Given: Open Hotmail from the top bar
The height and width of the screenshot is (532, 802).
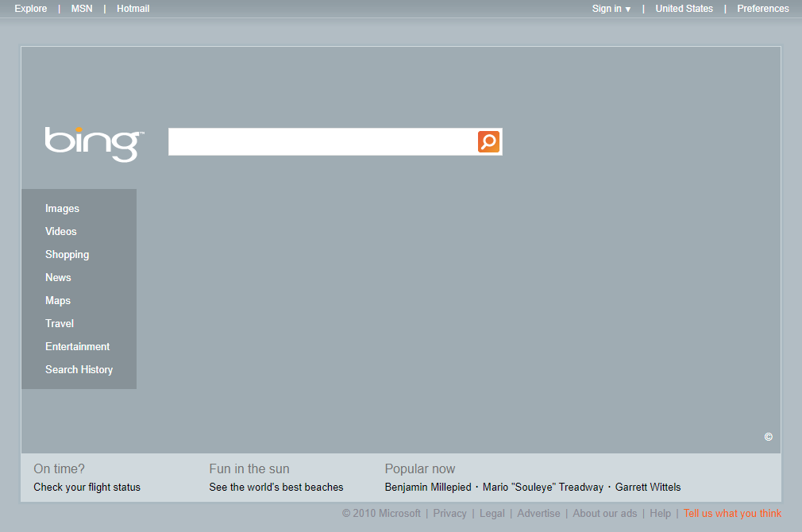Looking at the screenshot, I should click(133, 9).
